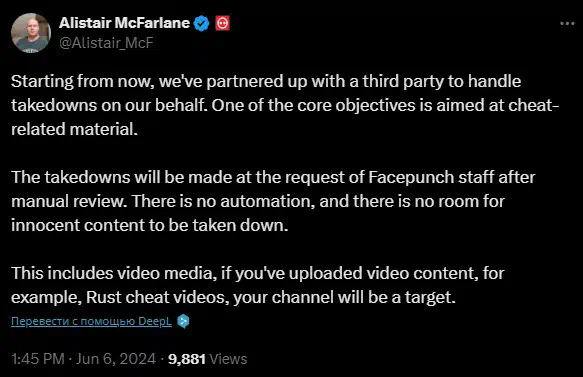This screenshot has width=583, height=377.
Task: Open Alistair McFarlane's profile avatar
Action: [x=31, y=33]
